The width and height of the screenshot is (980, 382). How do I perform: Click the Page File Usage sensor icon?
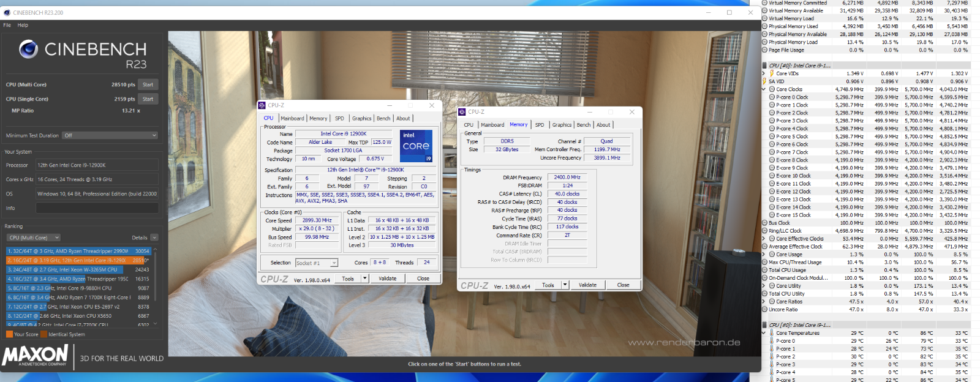click(764, 50)
